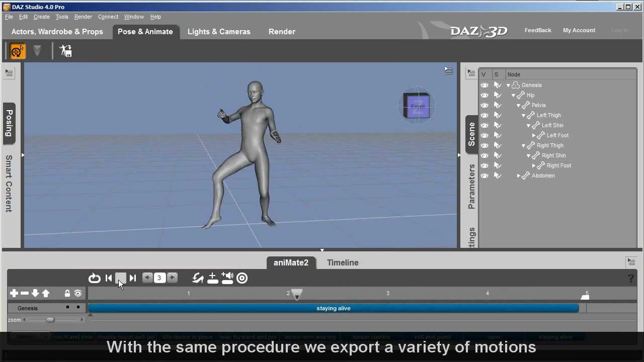Collapse the Genesis tree node
The image size is (644, 362).
508,85
